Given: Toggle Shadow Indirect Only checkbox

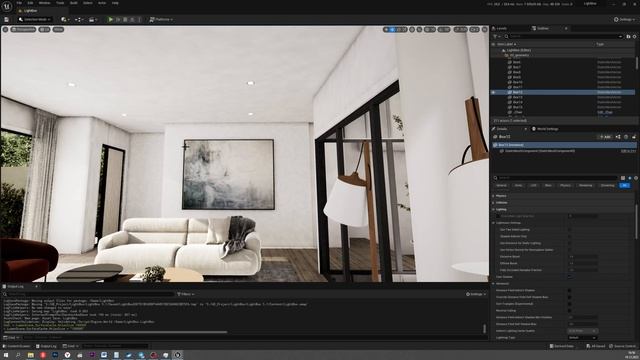Looking at the screenshot, I should pos(570,236).
